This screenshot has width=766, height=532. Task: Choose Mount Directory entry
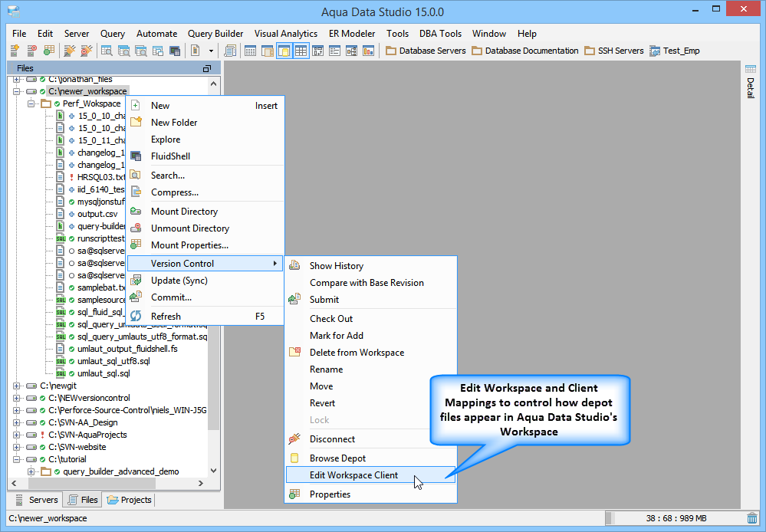coord(205,212)
